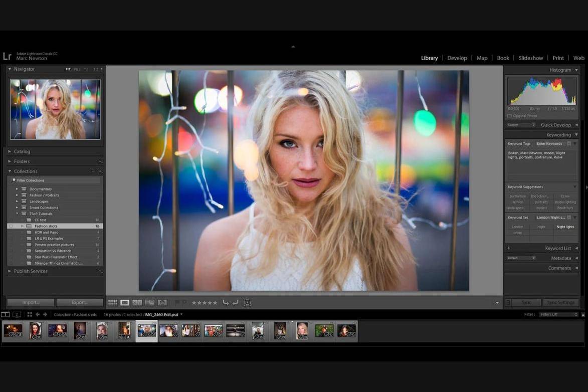Click the Draw Face Region tool
The width and height of the screenshot is (588, 392).
[x=248, y=302]
